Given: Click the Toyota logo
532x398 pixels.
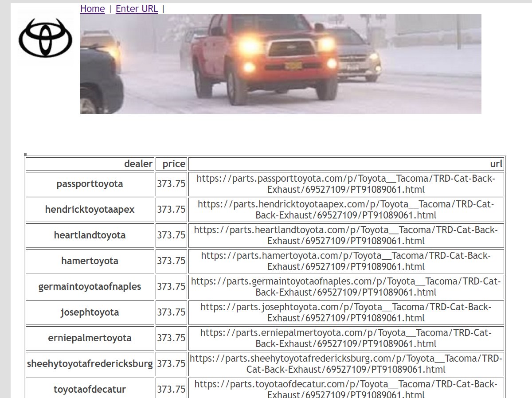Looking at the screenshot, I should pos(45,38).
